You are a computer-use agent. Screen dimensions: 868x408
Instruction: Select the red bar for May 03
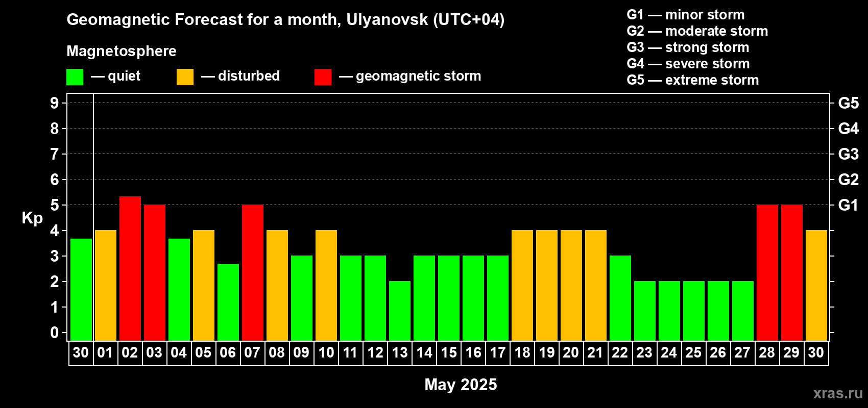coord(155,272)
